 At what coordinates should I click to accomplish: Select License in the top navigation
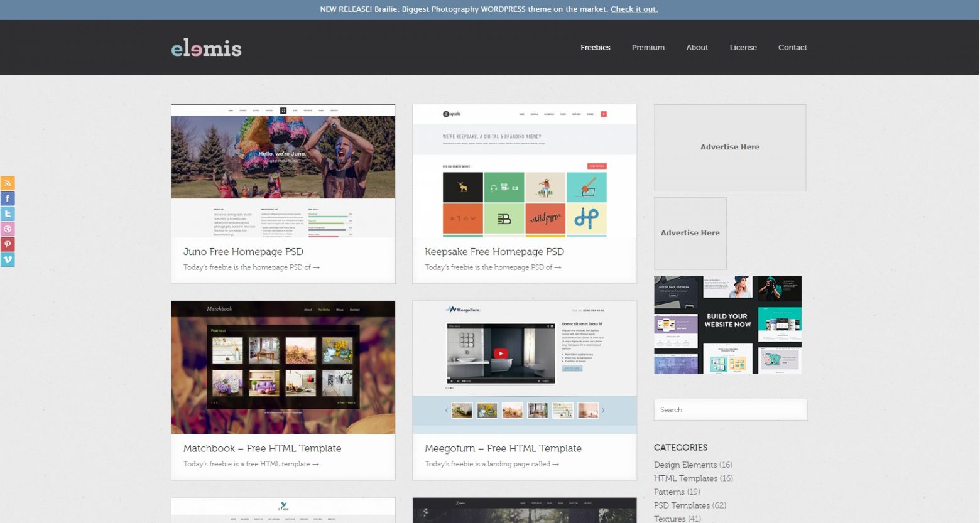[743, 48]
